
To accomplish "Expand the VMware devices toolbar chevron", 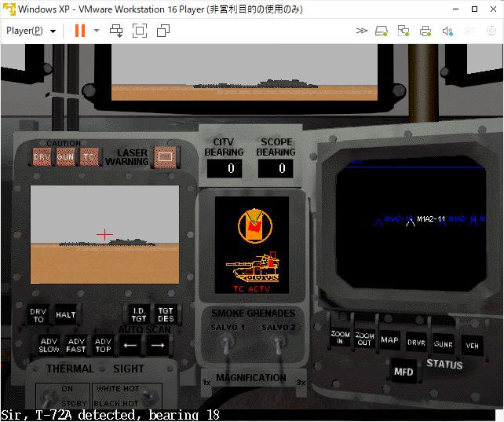I will (362, 31).
